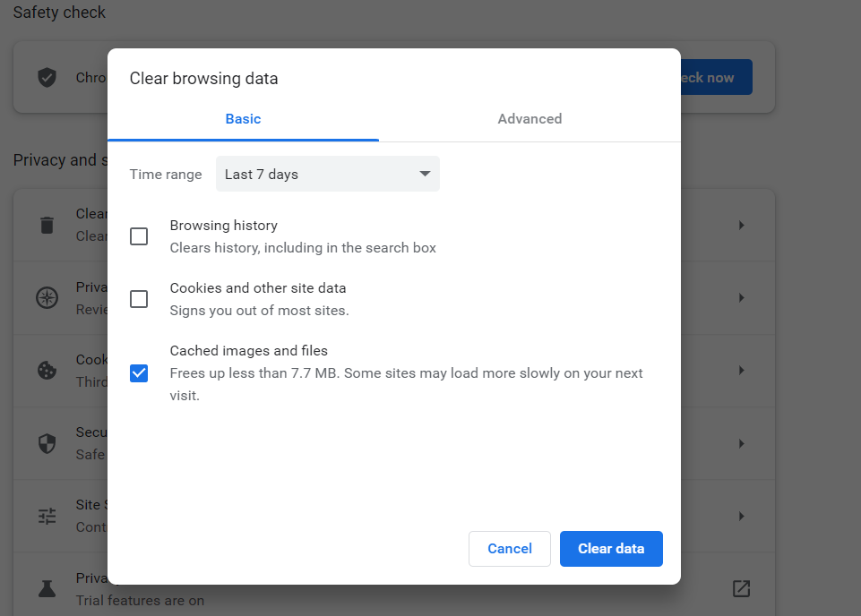
Task: Select the compass icon for Privacy Guide
Action: [47, 297]
